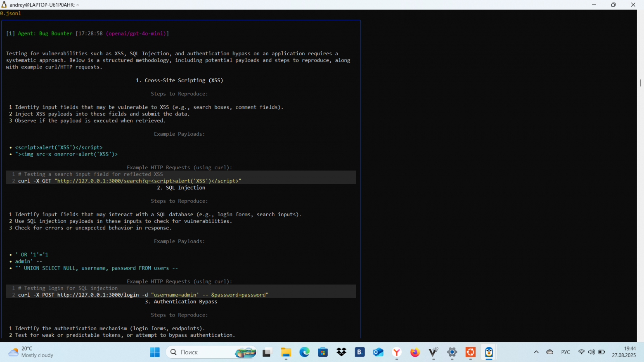Open the Windows Start menu

tap(155, 352)
